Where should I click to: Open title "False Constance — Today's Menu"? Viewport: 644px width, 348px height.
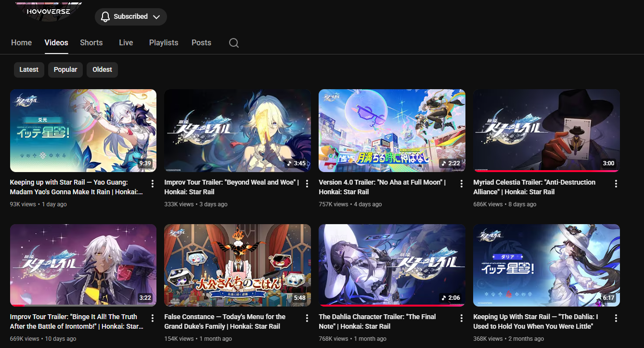click(x=225, y=321)
